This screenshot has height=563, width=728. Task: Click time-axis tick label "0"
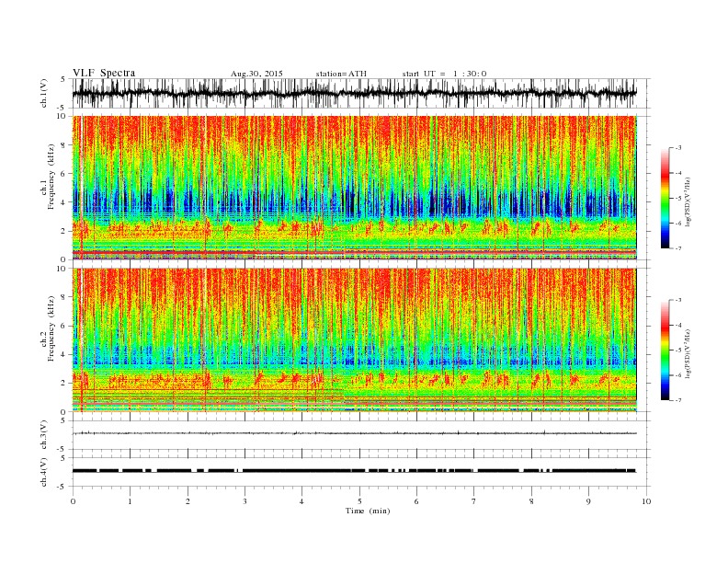(73, 501)
